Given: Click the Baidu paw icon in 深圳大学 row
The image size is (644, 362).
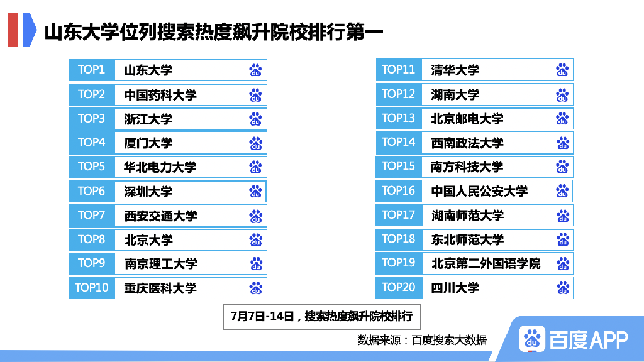Looking at the screenshot, I should coord(255,192).
